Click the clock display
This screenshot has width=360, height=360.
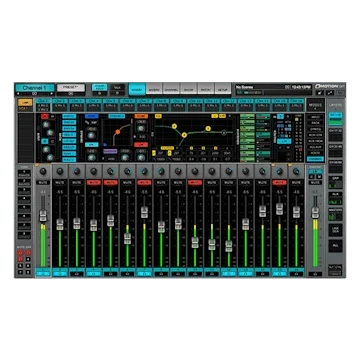point(301,87)
